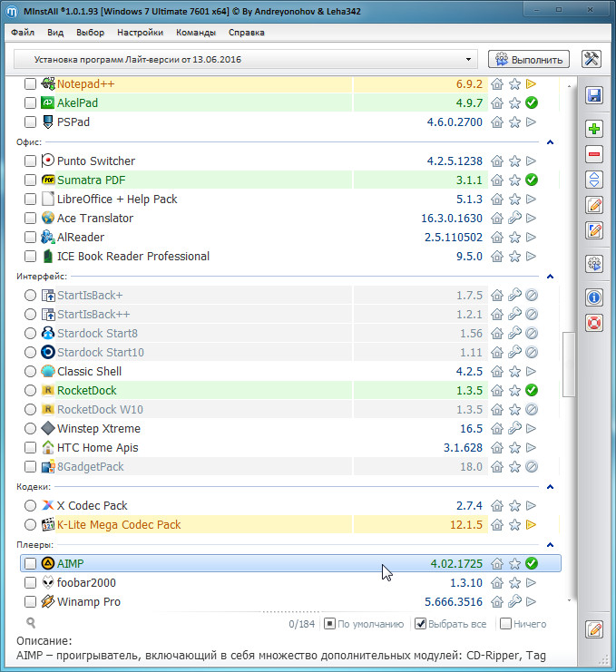Click the key icon for Ace Translator
616x672 pixels.
click(514, 219)
